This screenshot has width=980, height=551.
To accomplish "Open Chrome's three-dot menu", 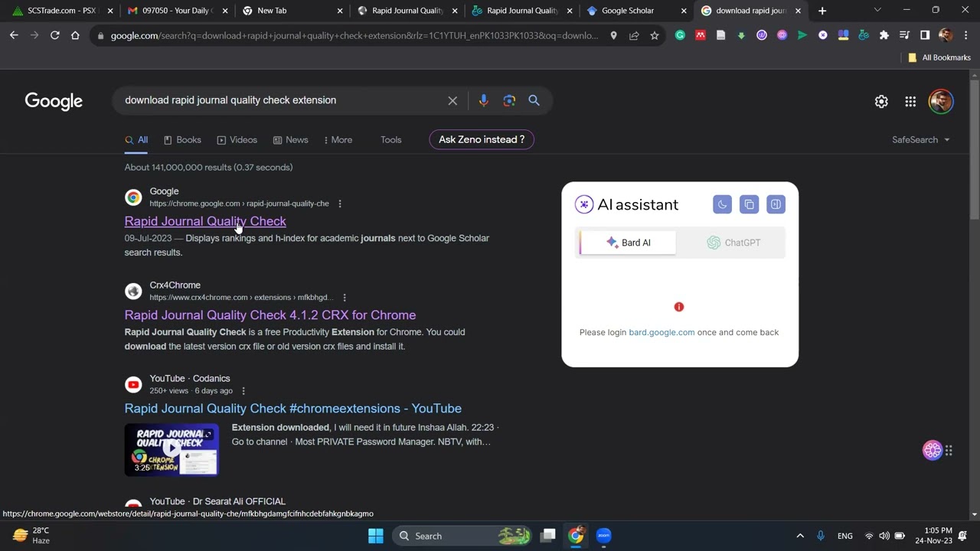I will (966, 35).
